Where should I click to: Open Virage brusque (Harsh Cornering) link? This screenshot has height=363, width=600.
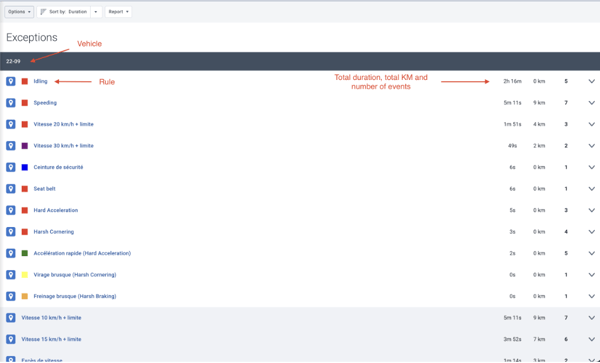click(x=75, y=275)
